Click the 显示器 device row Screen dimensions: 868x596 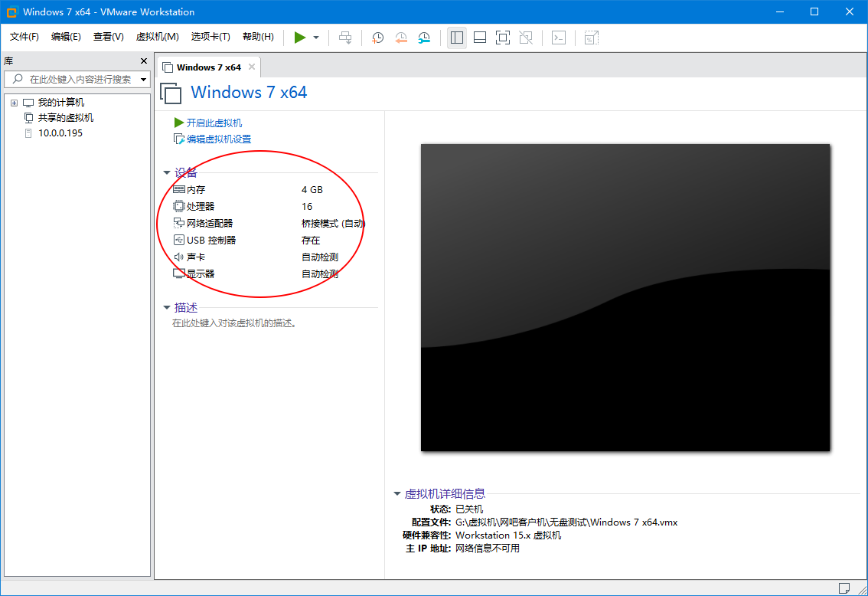(256, 273)
